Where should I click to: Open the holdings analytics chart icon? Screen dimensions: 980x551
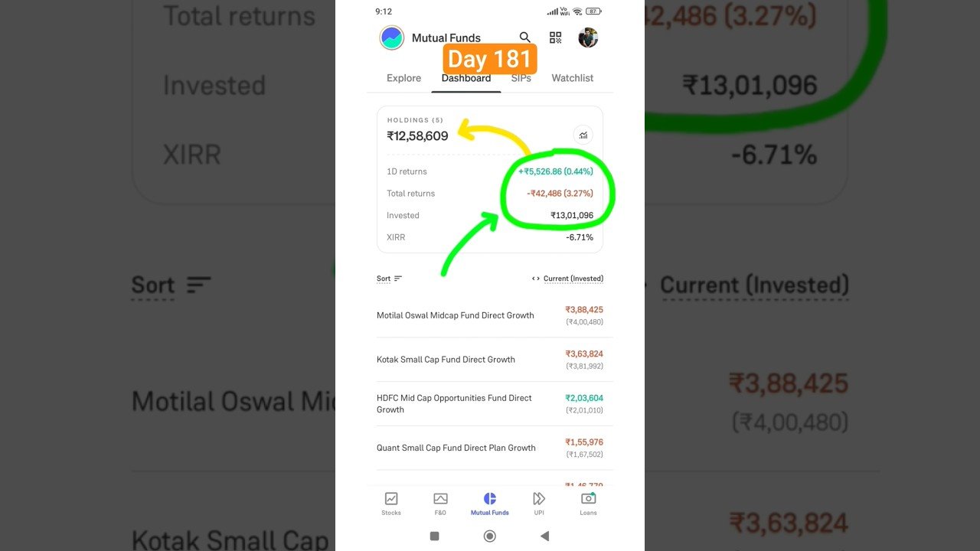583,135
